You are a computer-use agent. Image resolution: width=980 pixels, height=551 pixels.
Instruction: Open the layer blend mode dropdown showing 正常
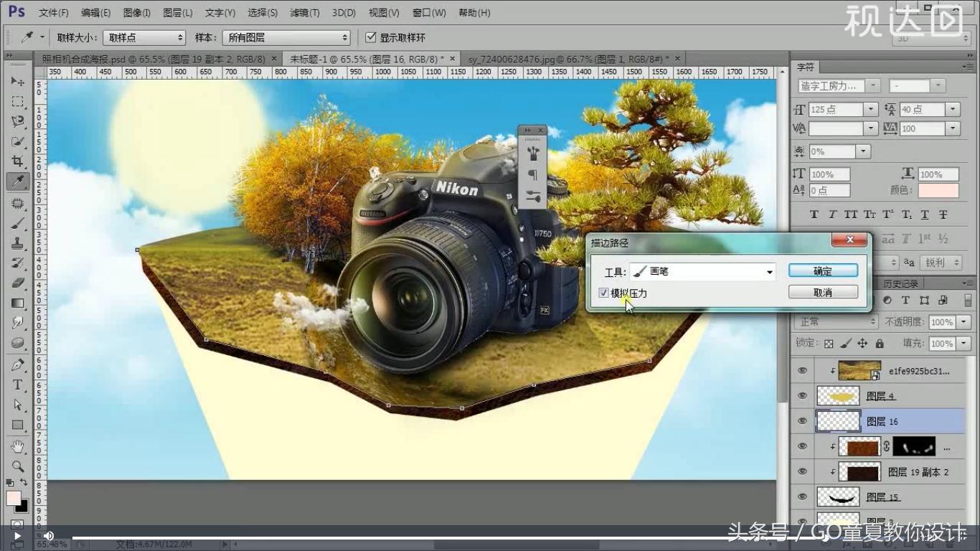(x=836, y=321)
